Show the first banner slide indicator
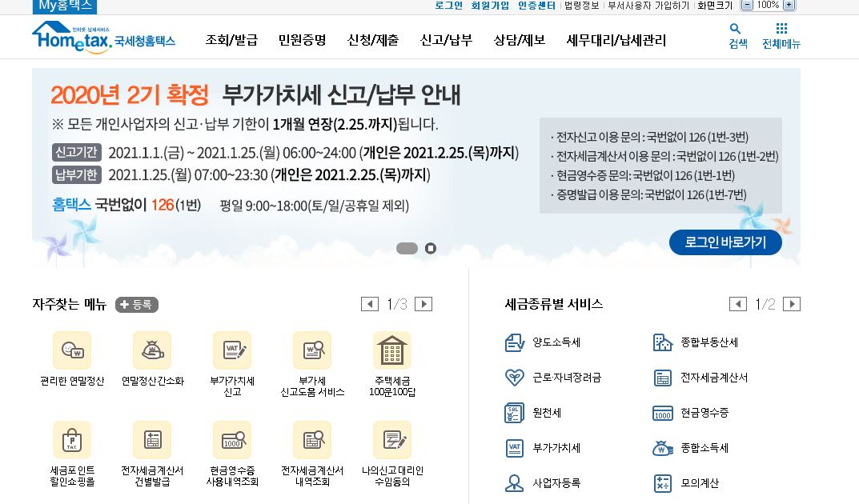 pyautogui.click(x=407, y=249)
